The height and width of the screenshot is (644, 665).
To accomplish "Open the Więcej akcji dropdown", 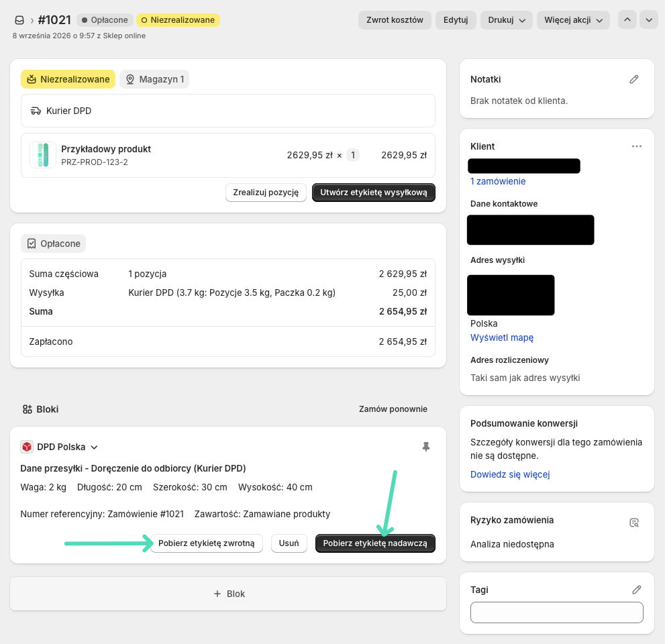I will [x=573, y=20].
